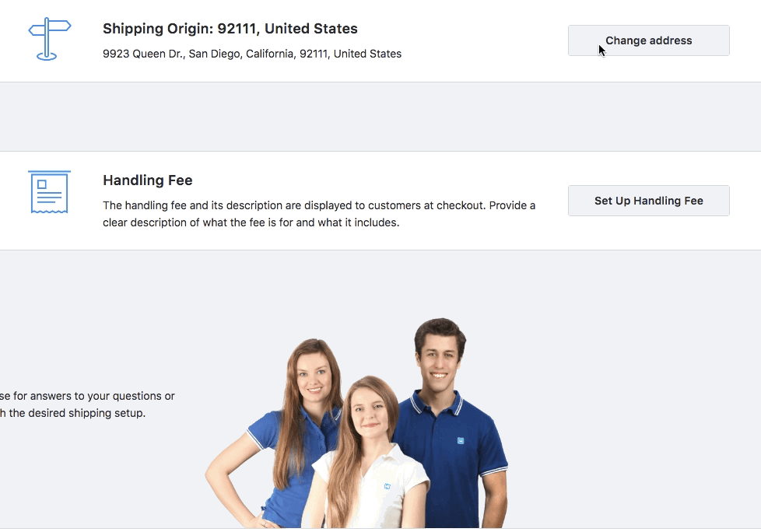Click the line ending "what it includes."

pyautogui.click(x=250, y=222)
